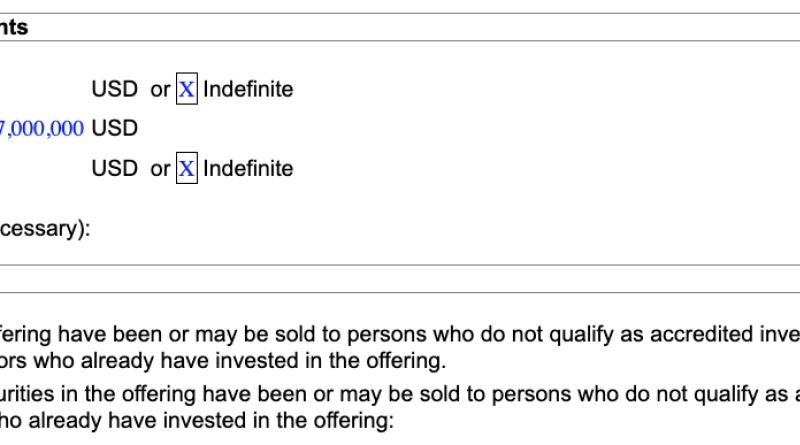The width and height of the screenshot is (800, 445).
Task: Click the word 'or' in the top row
Action: coord(160,90)
